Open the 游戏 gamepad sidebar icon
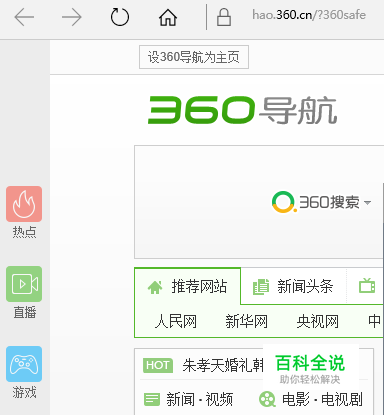The height and width of the screenshot is (415, 384). click(x=24, y=364)
